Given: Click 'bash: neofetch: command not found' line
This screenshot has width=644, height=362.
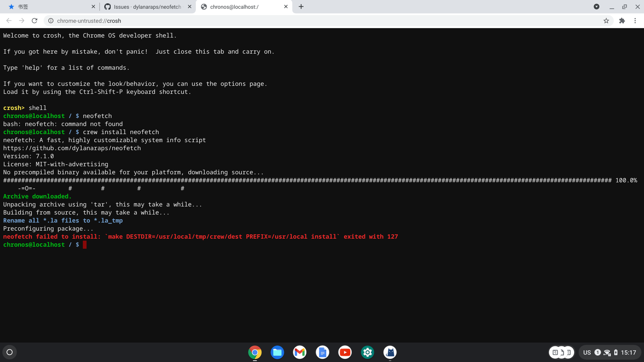Looking at the screenshot, I should click(x=63, y=124).
